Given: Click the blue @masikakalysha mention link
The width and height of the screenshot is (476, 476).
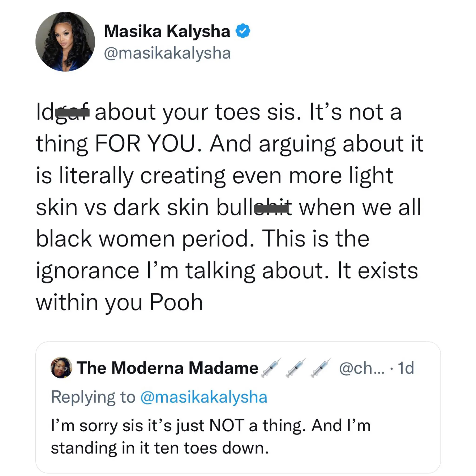Looking at the screenshot, I should point(204,397).
